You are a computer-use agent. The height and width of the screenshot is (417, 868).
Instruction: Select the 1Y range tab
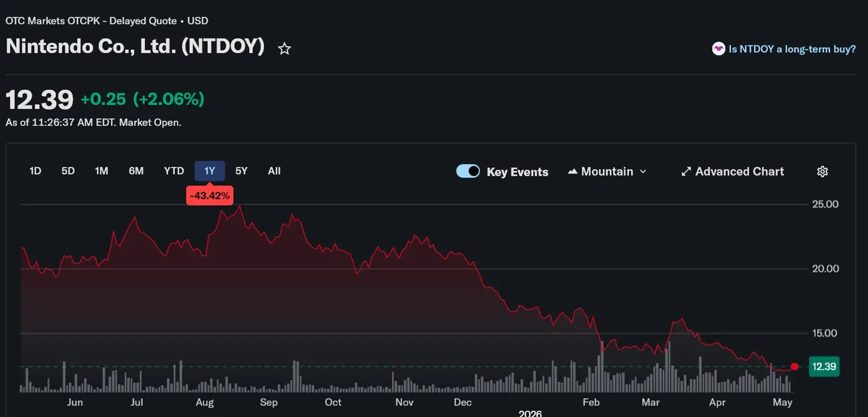[x=209, y=171]
